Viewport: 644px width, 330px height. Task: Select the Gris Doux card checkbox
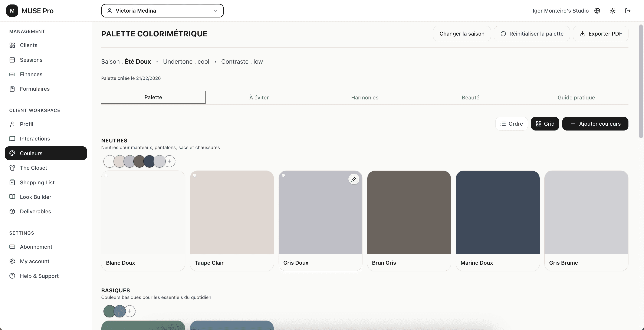tap(284, 175)
